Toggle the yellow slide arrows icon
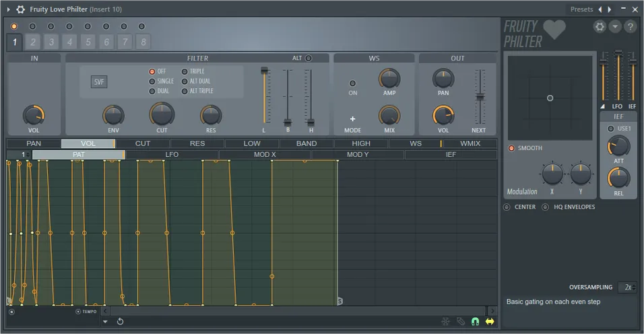 click(490, 321)
